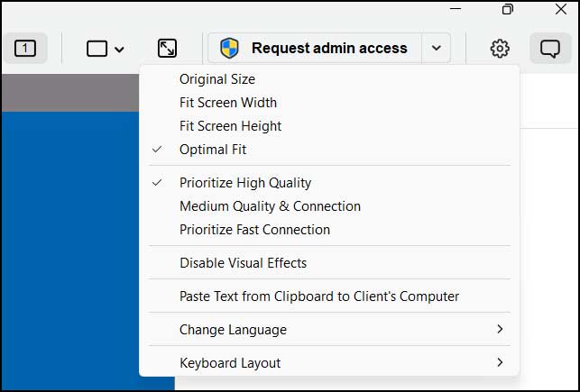Select Prioritize Fast Connection
Viewport: 580px width, 392px height.
click(254, 230)
